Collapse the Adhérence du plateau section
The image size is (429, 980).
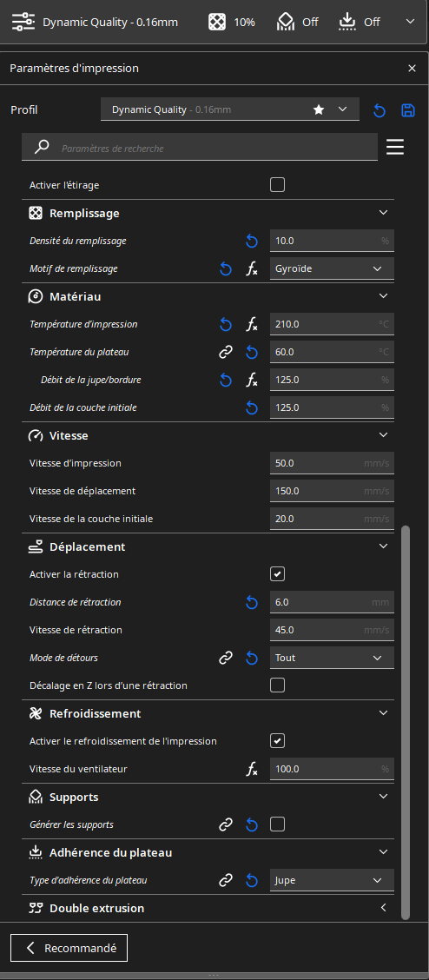pos(384,852)
